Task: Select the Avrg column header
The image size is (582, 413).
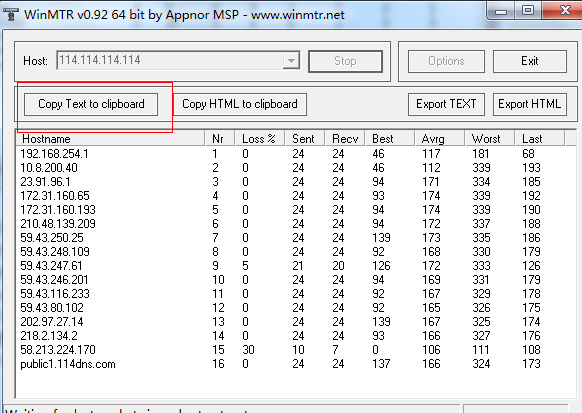Action: [439, 138]
